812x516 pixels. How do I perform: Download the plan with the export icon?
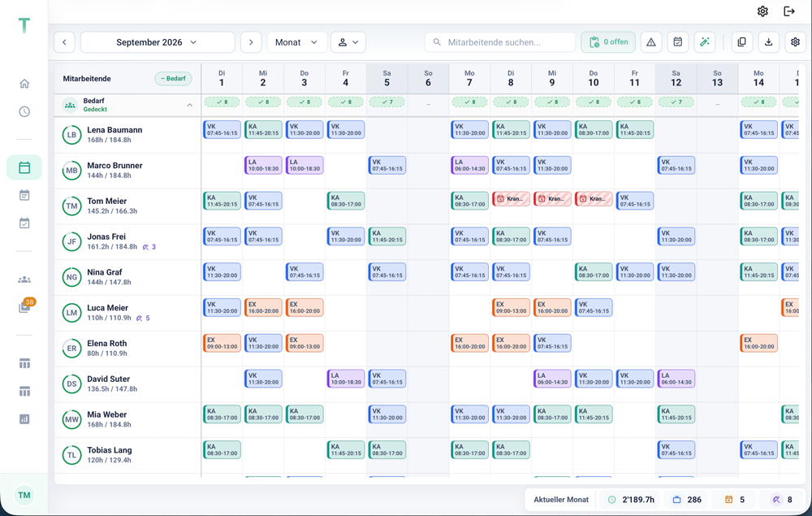768,42
